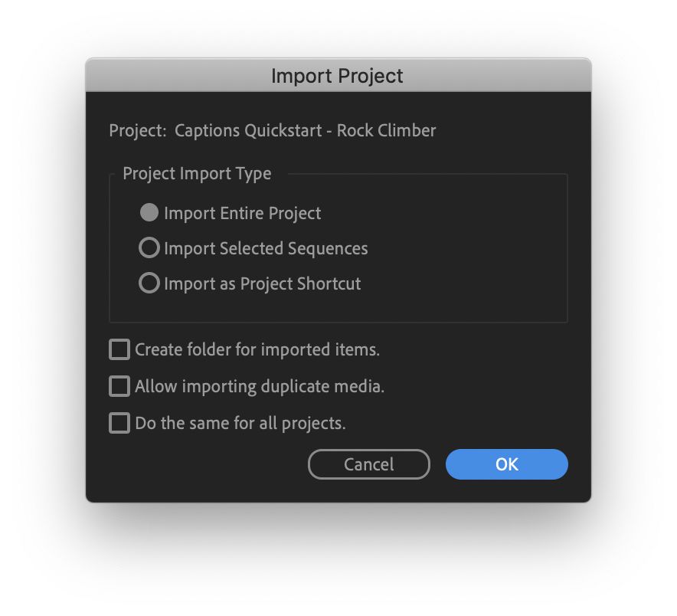Select the Project Import Type group label
The width and height of the screenshot is (677, 616).
click(196, 174)
